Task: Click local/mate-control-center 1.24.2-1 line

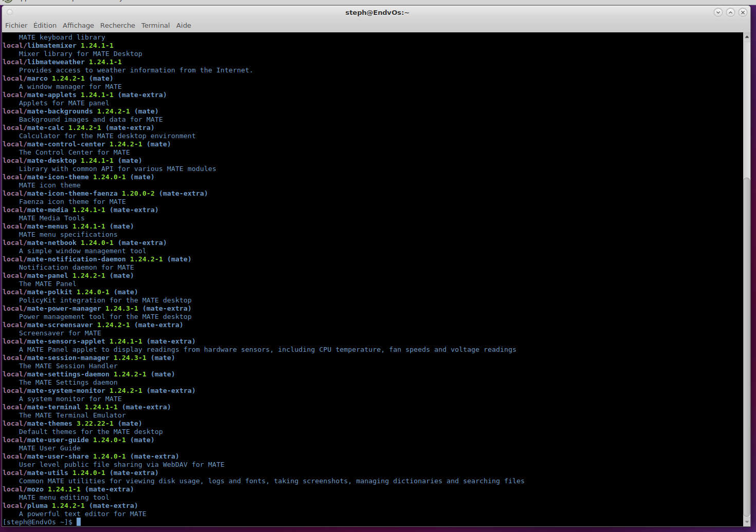Action: pos(87,144)
